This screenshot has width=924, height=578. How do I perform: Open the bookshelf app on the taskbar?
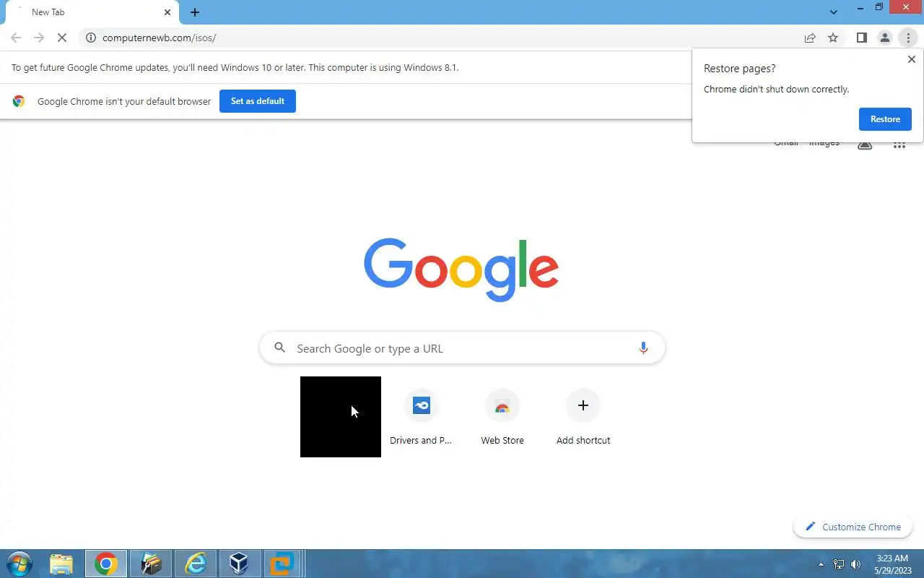151,564
